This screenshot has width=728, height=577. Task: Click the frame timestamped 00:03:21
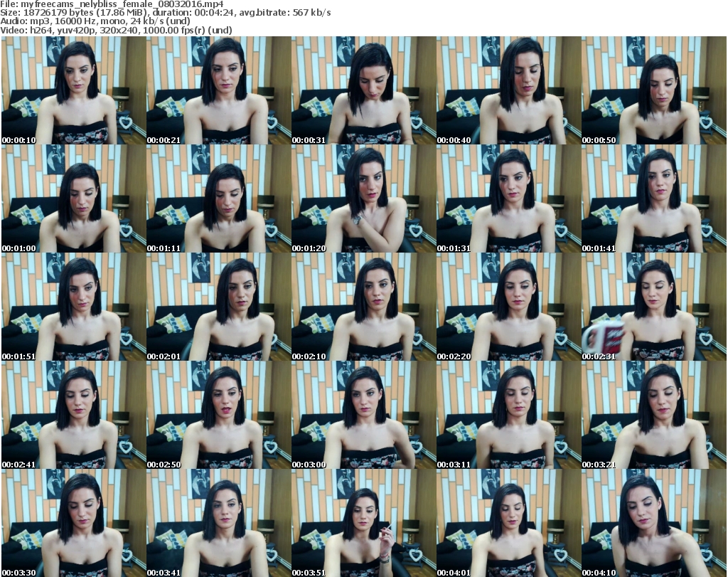[x=653, y=415]
